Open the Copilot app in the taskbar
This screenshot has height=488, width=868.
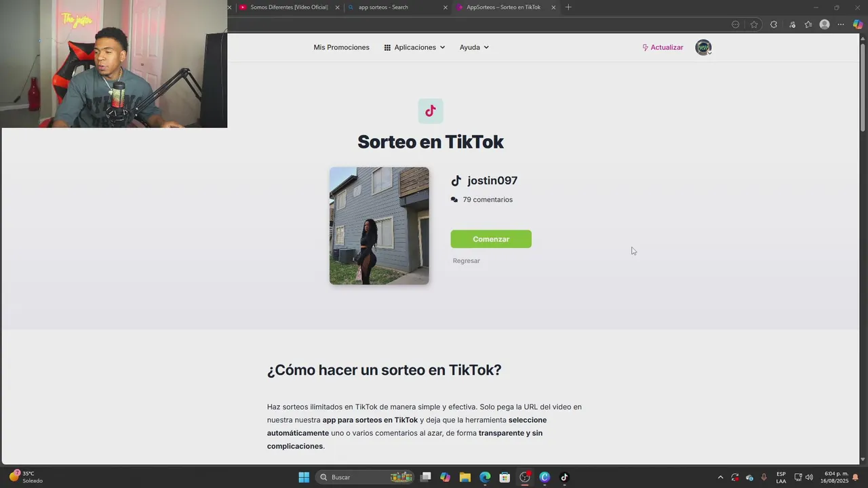445,477
